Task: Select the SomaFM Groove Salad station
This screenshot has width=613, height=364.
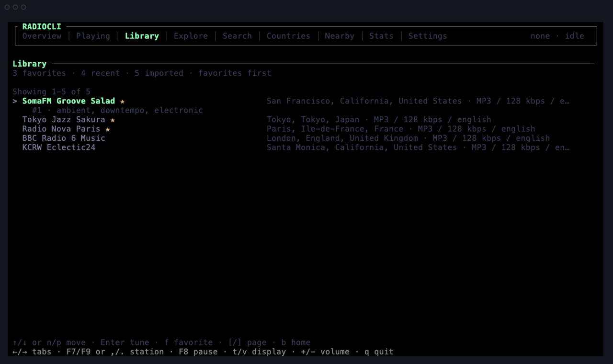Action: pos(68,101)
